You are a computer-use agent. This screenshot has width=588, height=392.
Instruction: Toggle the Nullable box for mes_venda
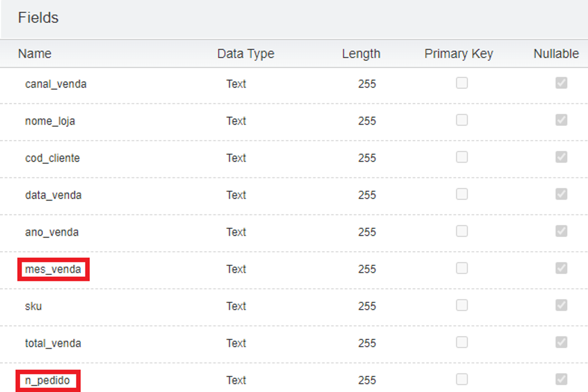point(561,268)
